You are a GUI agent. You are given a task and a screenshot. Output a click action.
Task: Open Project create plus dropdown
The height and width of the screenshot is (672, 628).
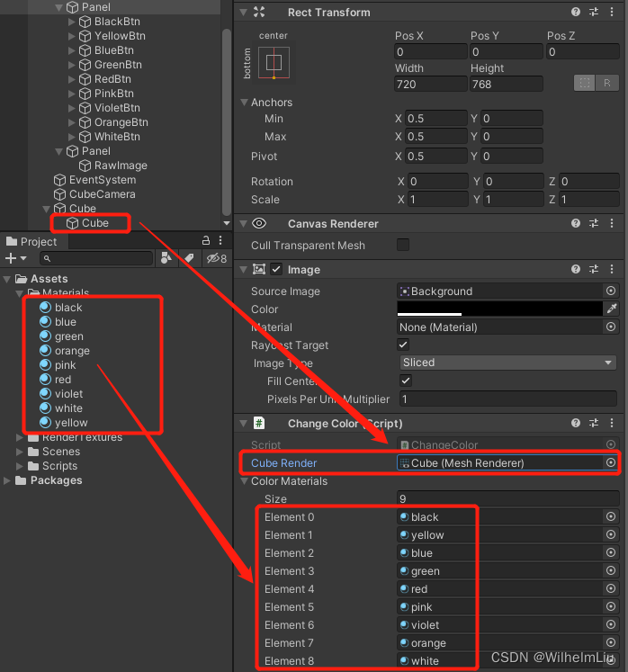click(x=16, y=258)
